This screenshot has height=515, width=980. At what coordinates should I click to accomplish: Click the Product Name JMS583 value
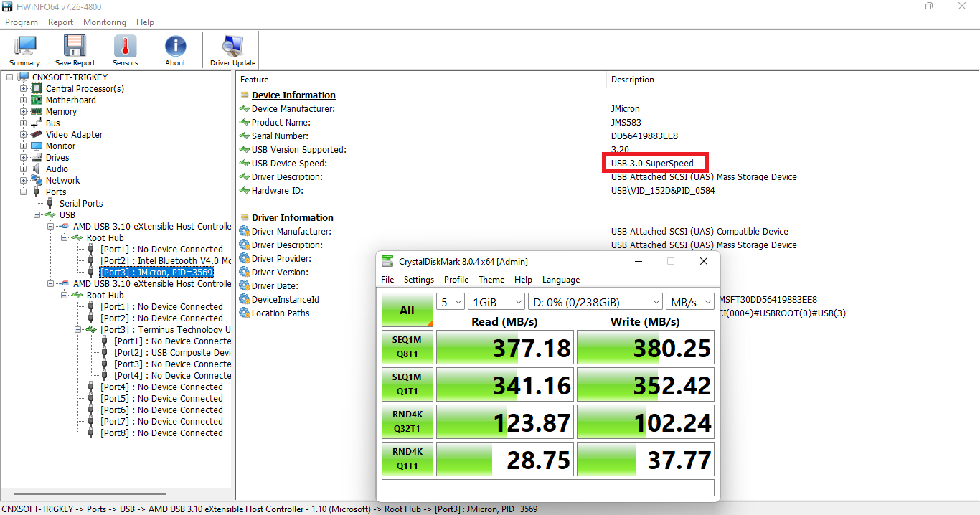click(626, 123)
